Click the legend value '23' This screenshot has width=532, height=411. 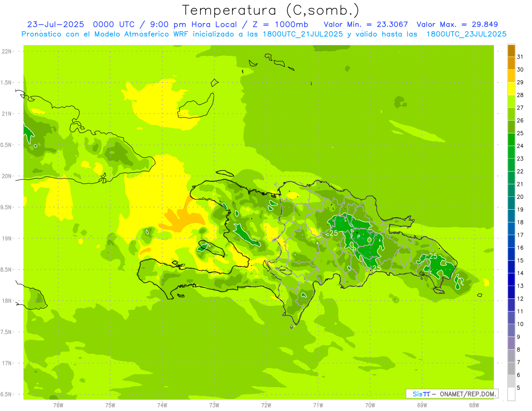click(x=520, y=158)
